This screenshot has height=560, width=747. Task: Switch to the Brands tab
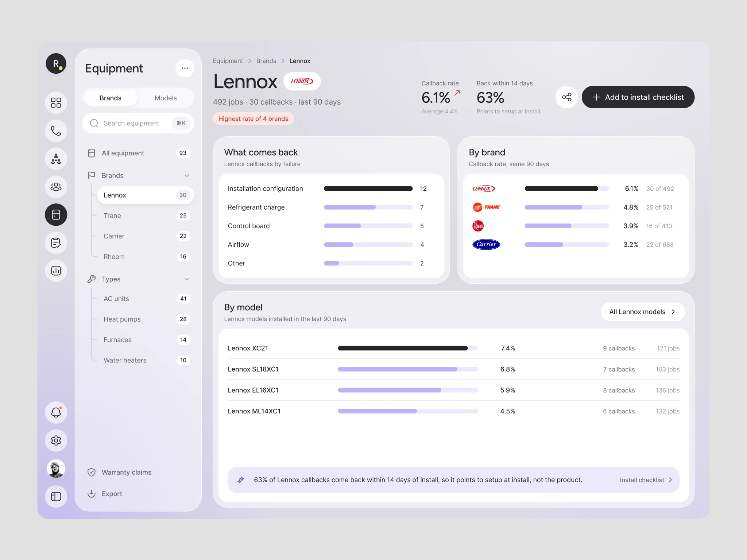pos(111,98)
